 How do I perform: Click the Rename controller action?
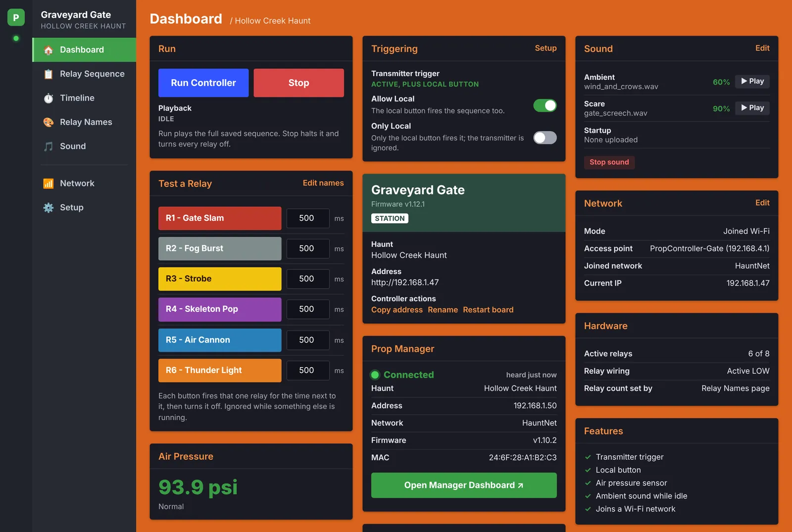443,310
